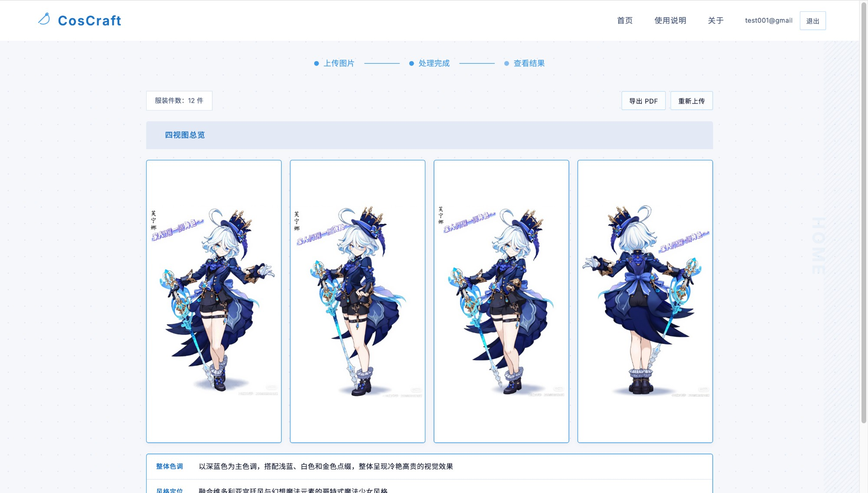The height and width of the screenshot is (493, 868).
Task: Select the 处理完成 progress step
Action: 429,63
